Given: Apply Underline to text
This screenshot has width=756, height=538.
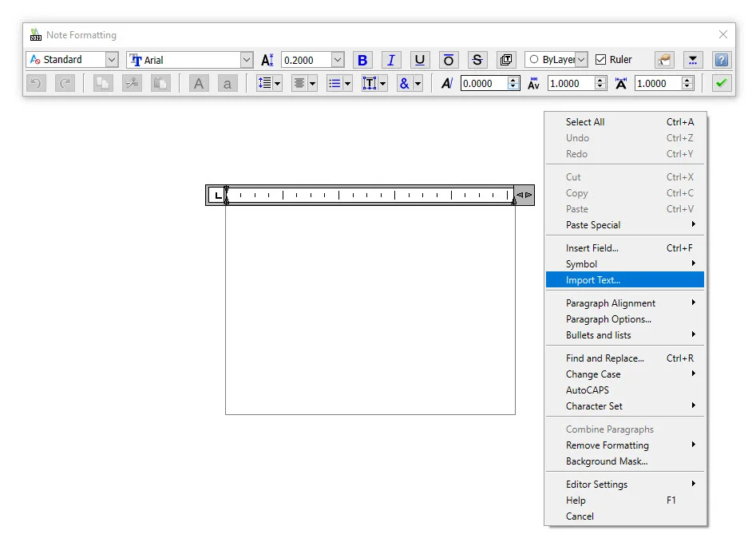Looking at the screenshot, I should [x=420, y=60].
